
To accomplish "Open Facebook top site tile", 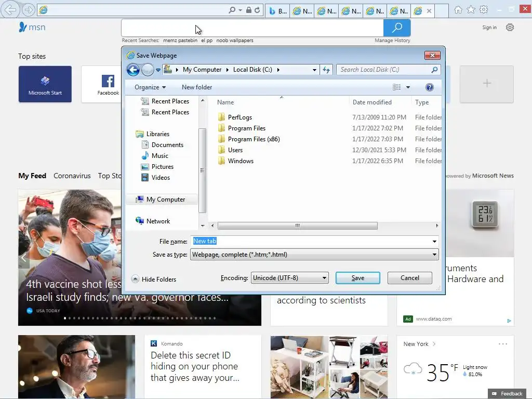I will pyautogui.click(x=101, y=84).
